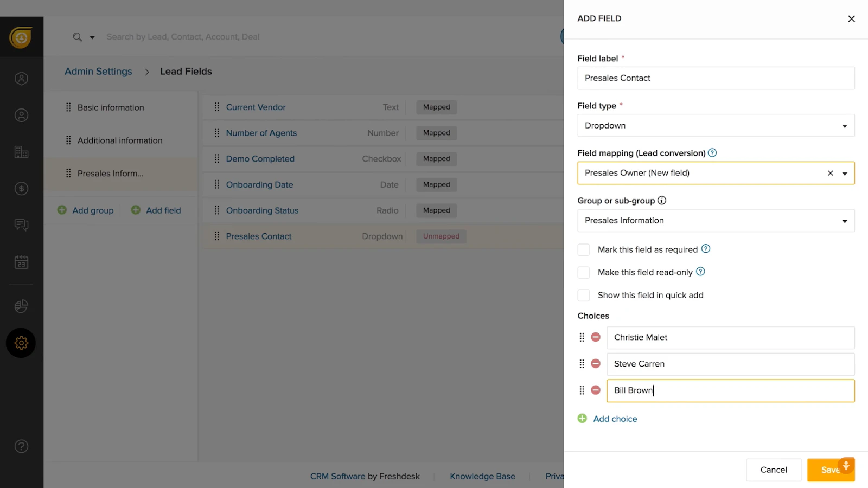Remove the Steve Carren choice

[x=596, y=364]
